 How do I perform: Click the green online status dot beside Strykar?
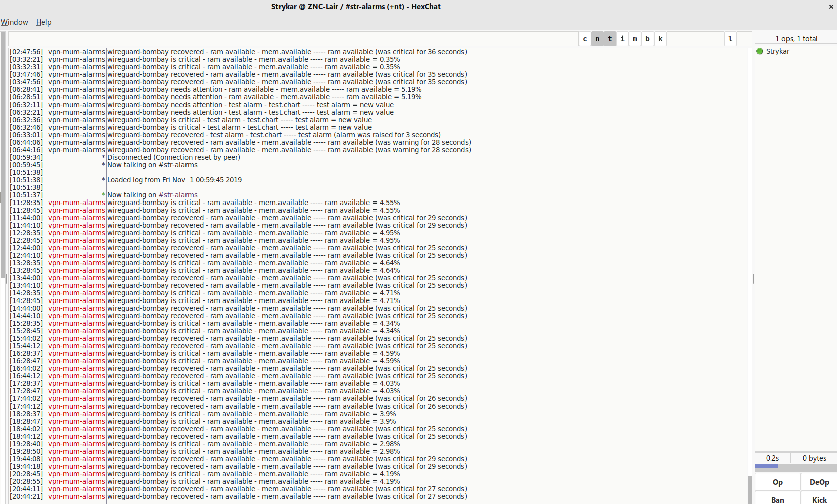[x=759, y=51]
